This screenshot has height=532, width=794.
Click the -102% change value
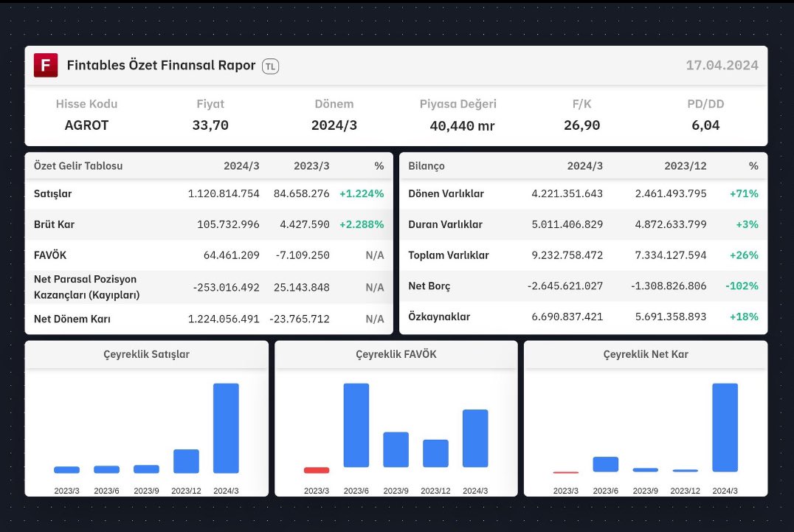coord(742,286)
